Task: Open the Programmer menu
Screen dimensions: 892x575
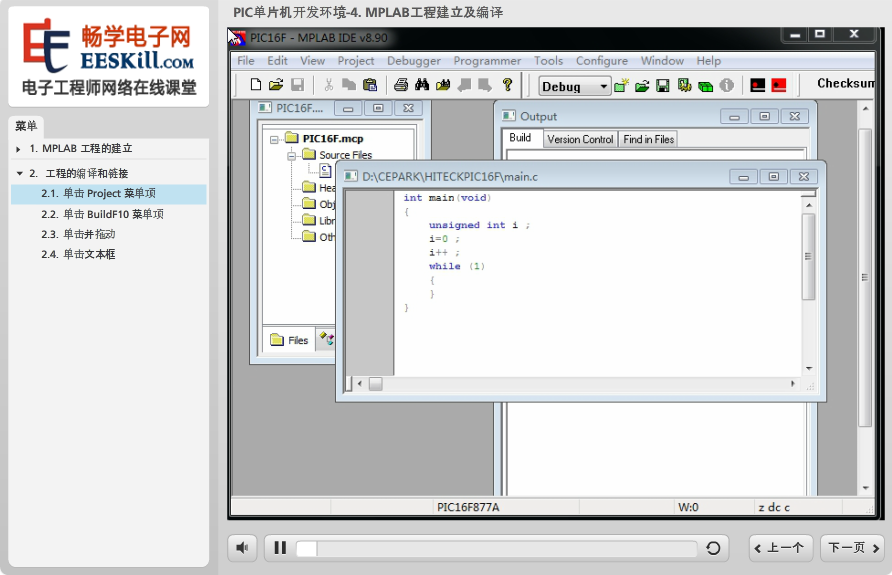Action: [487, 61]
